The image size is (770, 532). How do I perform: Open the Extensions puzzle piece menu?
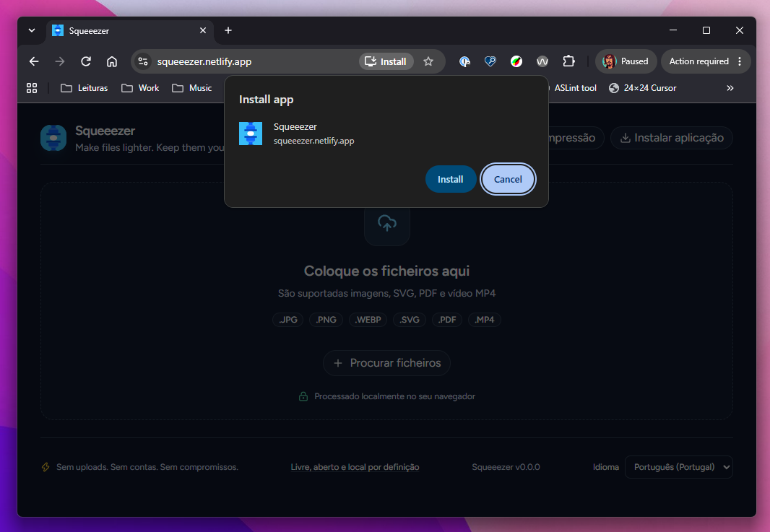point(568,61)
